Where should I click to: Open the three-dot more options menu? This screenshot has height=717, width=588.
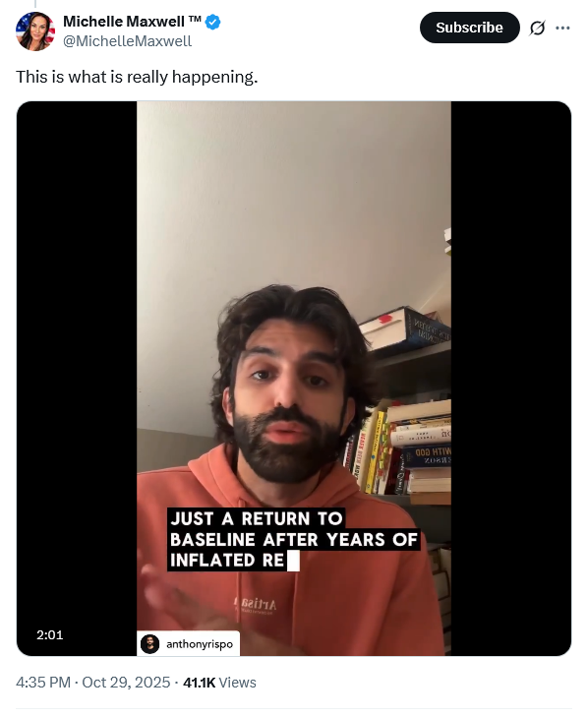562,28
